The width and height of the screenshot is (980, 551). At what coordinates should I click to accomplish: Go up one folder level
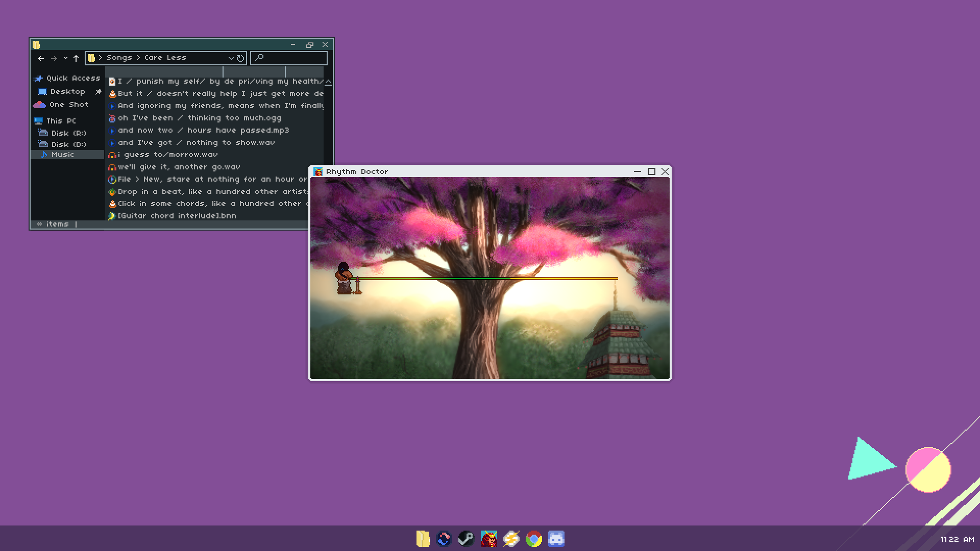[x=76, y=58]
